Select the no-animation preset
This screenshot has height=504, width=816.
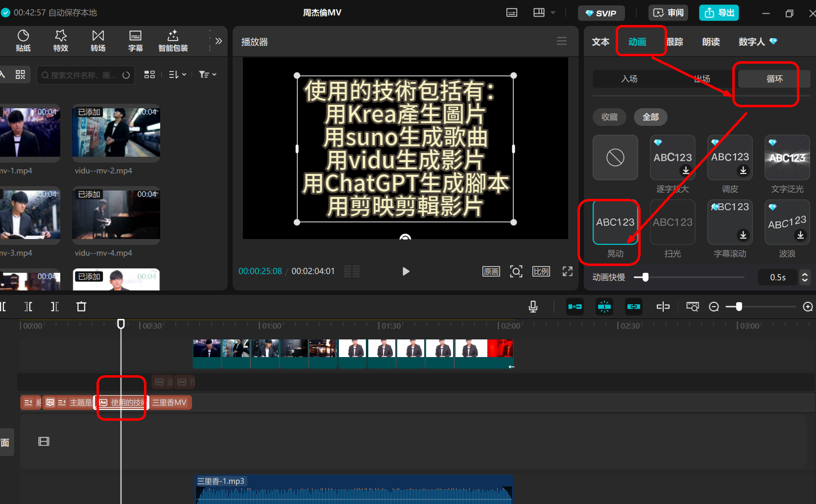click(615, 158)
